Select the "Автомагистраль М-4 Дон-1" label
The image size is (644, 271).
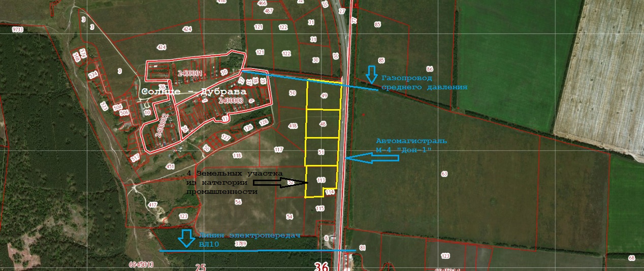411,145
